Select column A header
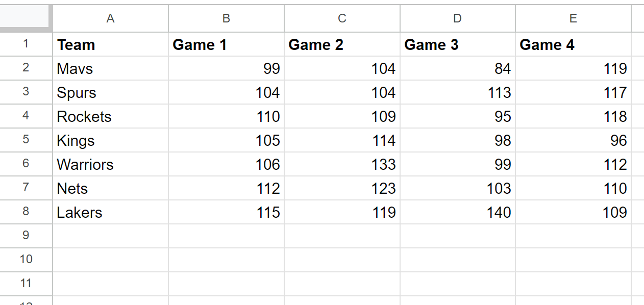 (110, 18)
